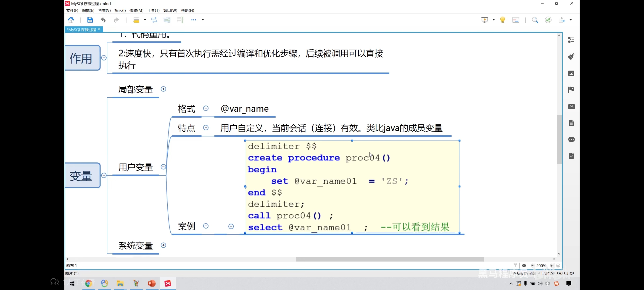Open the format paintbrush panel

pyautogui.click(x=571, y=57)
